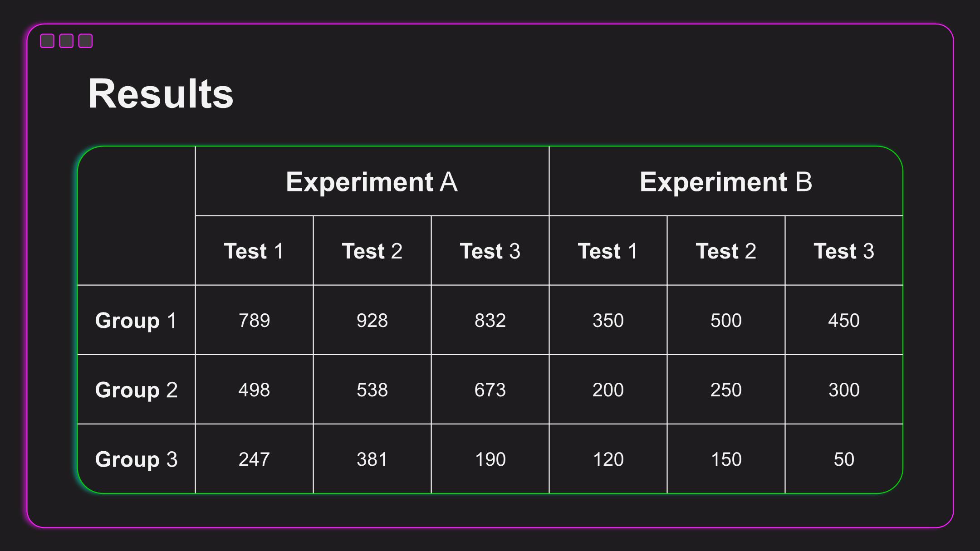Click the third pink square window icon
The image size is (980, 551).
(x=85, y=41)
